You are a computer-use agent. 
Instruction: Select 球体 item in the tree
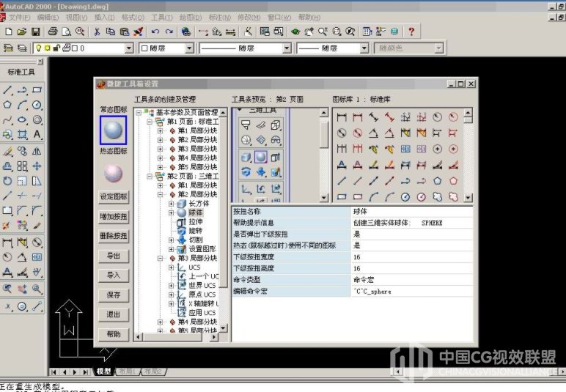[196, 212]
